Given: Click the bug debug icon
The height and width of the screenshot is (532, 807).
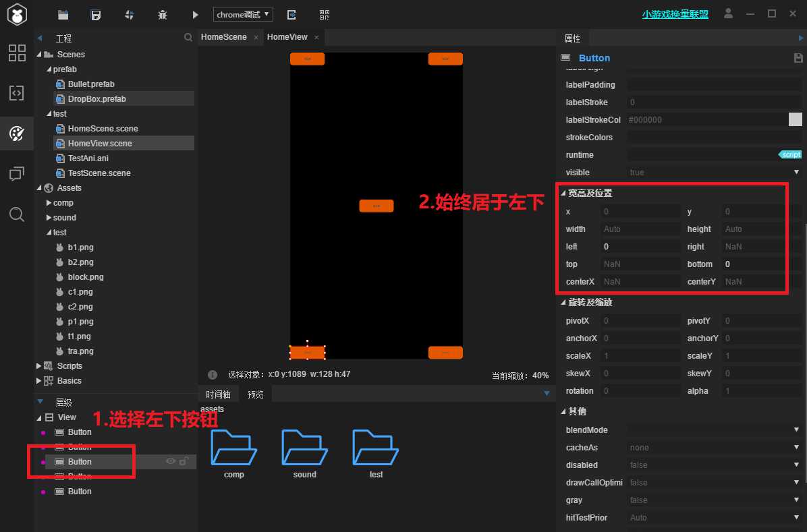Looking at the screenshot, I should coord(163,15).
